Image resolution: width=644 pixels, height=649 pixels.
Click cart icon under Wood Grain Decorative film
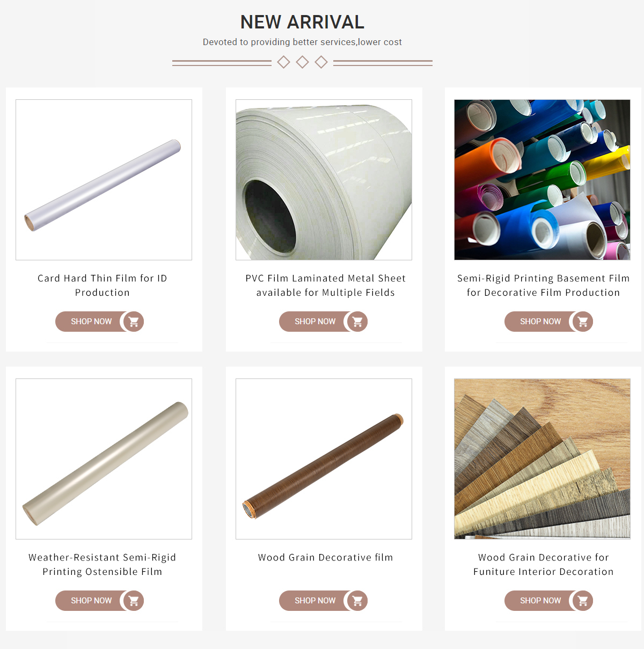357,601
